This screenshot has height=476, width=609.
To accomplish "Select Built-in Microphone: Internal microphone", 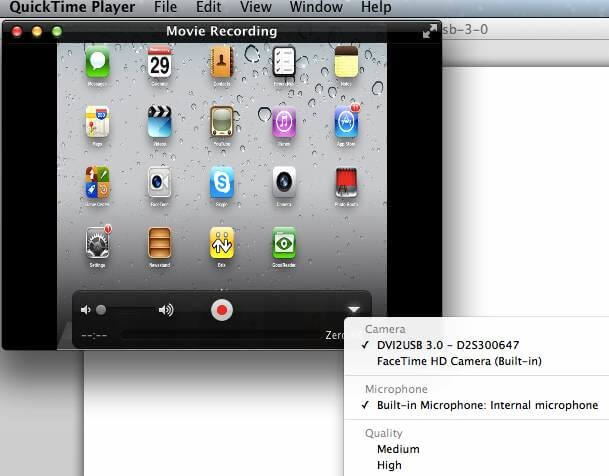I will [487, 405].
